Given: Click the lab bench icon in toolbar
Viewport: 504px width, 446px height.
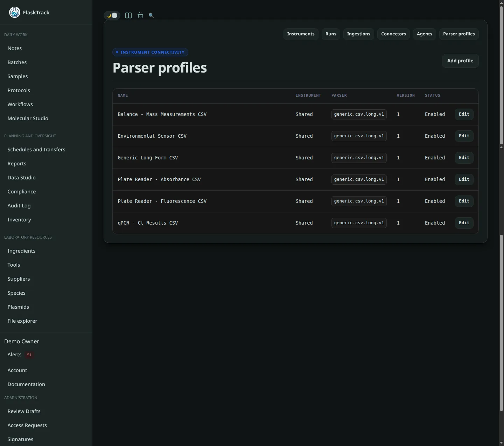Looking at the screenshot, I should click(x=140, y=15).
